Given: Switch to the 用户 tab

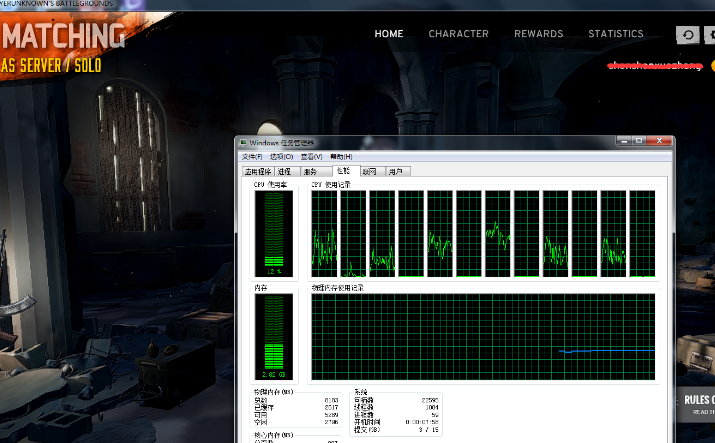Looking at the screenshot, I should [x=397, y=172].
